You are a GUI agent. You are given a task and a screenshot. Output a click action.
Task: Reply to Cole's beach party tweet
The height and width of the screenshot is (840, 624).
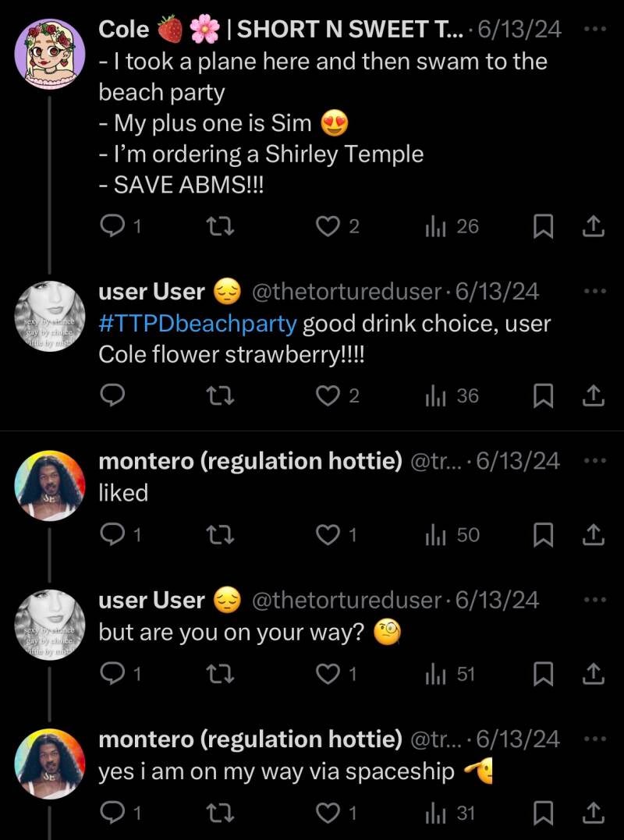tap(114, 226)
